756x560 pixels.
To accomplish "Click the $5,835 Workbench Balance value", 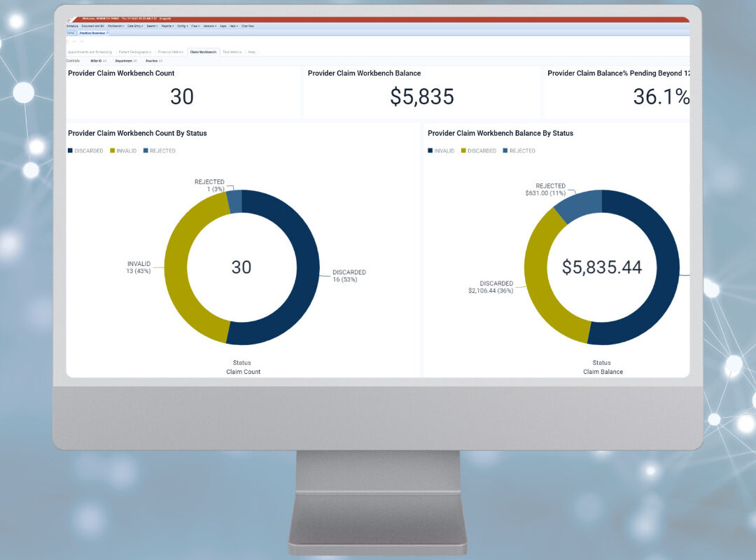I will (x=421, y=97).
